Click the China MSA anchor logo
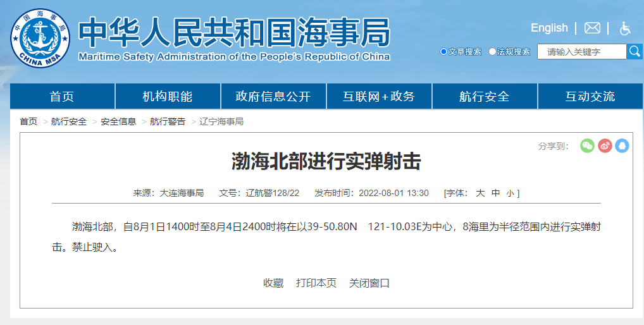 (40, 37)
